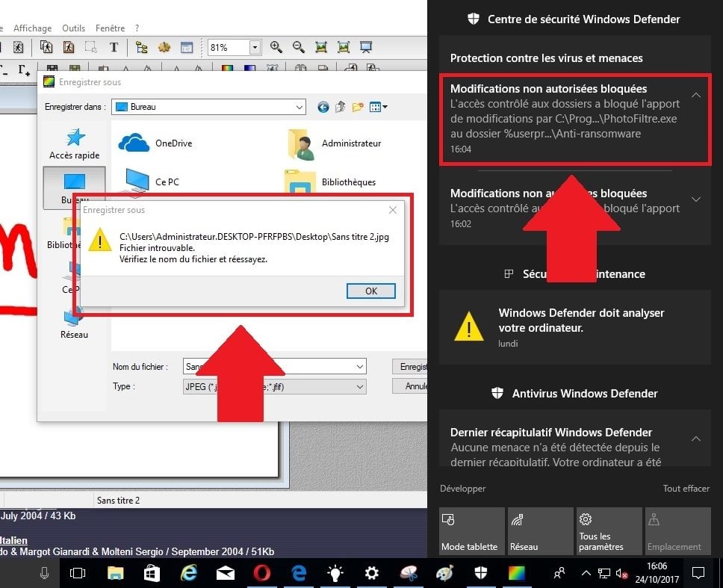Click the network icon in system tray
Screen dimensions: 723x588
tap(604, 573)
